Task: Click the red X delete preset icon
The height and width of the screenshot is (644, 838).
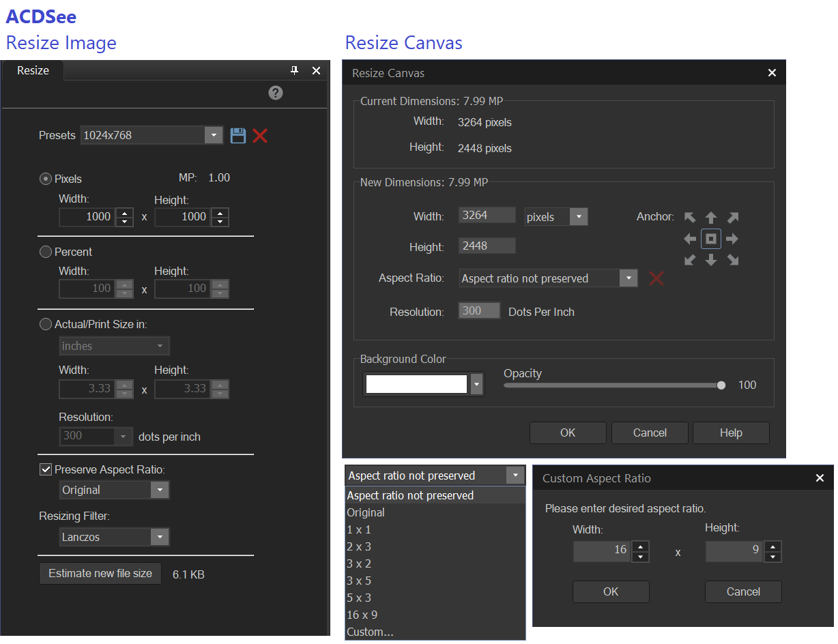Action: [x=260, y=135]
